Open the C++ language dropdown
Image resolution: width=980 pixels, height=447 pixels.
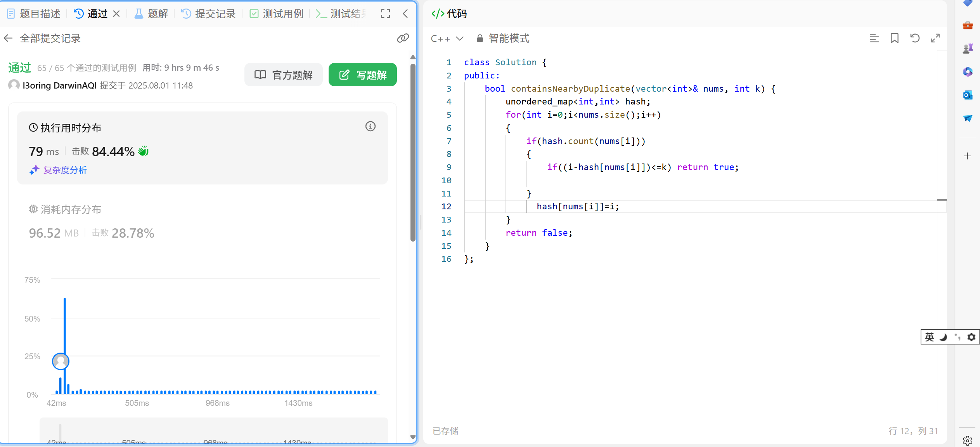pyautogui.click(x=447, y=38)
